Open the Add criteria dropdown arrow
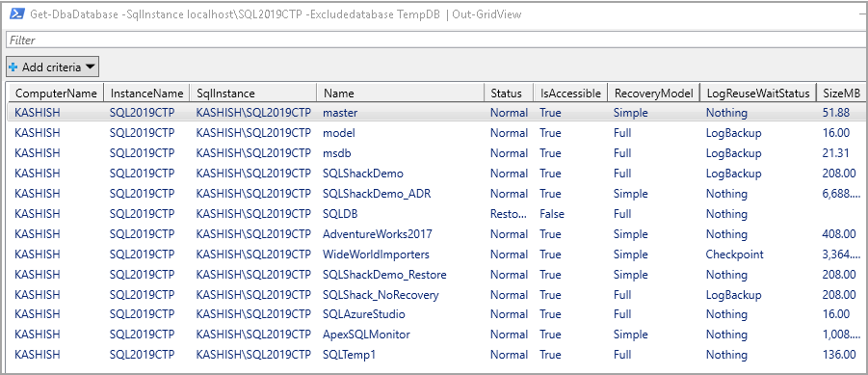This screenshot has width=868, height=375. (91, 67)
